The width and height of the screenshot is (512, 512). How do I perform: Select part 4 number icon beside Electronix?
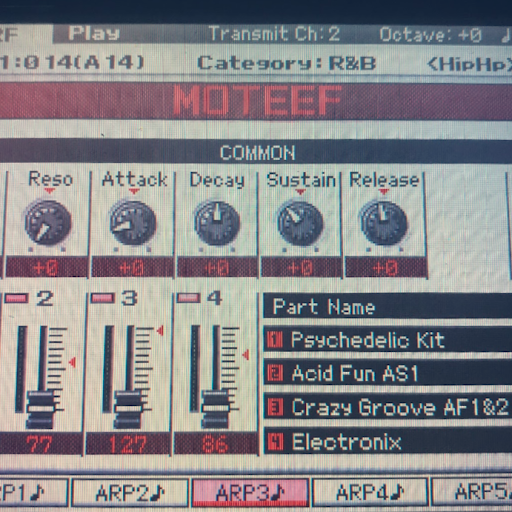point(275,442)
